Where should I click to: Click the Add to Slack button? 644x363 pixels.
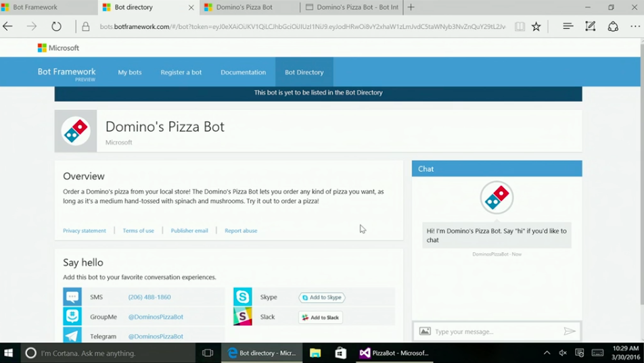pos(321,317)
